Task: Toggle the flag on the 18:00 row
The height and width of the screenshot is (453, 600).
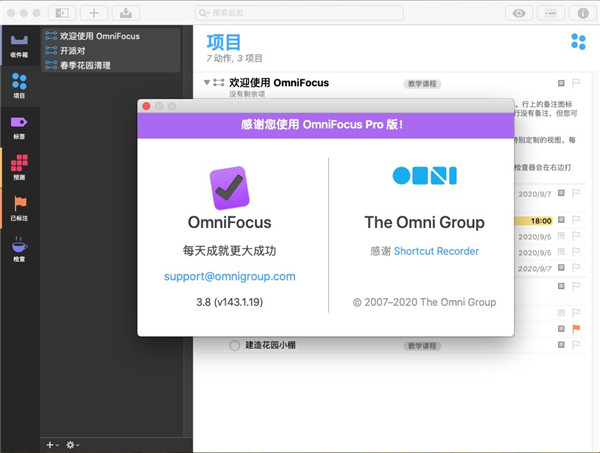Action: (576, 220)
